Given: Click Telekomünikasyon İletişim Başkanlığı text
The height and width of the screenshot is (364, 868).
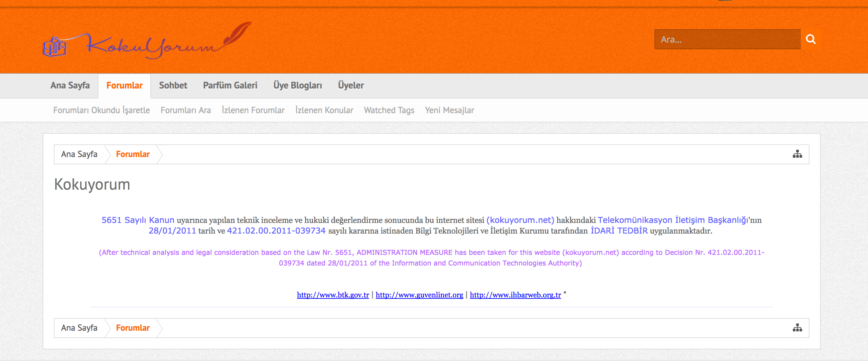Looking at the screenshot, I should 672,220.
